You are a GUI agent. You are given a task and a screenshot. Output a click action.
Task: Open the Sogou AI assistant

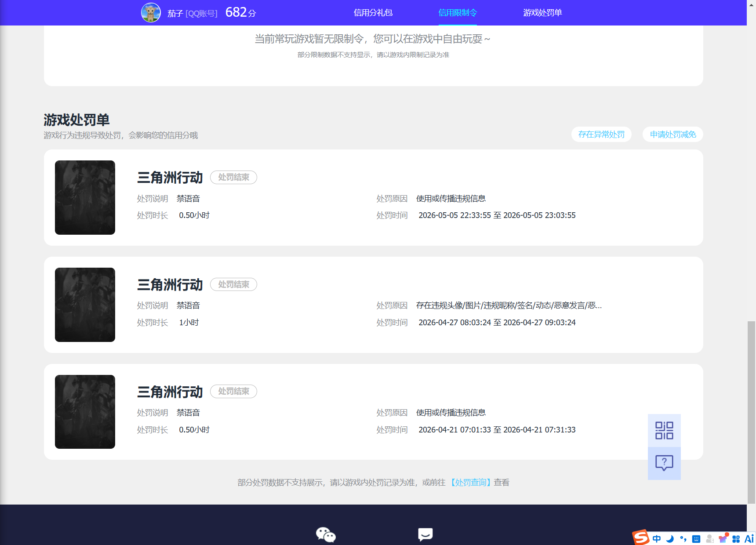749,539
